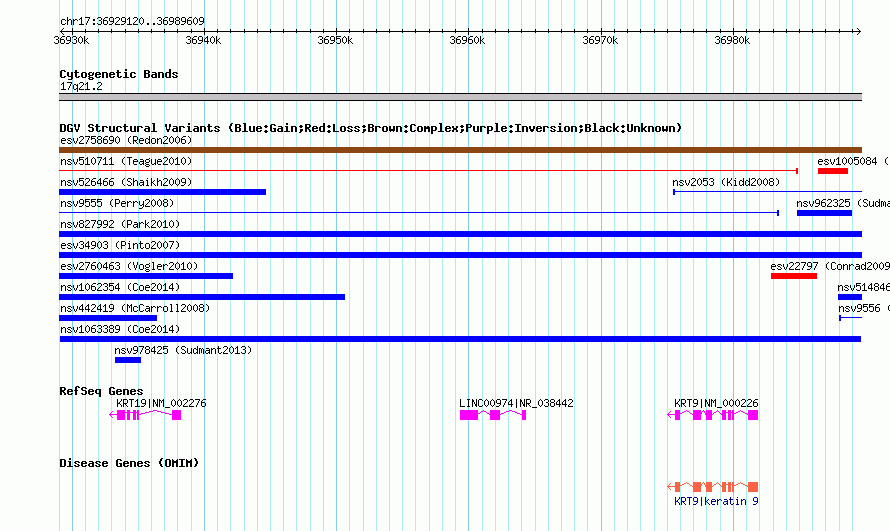Click the 36930k ruler position label
The width and height of the screenshot is (890, 531).
coord(72,40)
